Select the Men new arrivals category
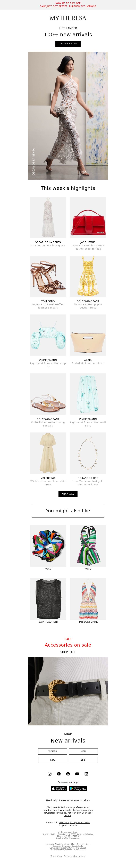136x868 pixels. coord(83,751)
